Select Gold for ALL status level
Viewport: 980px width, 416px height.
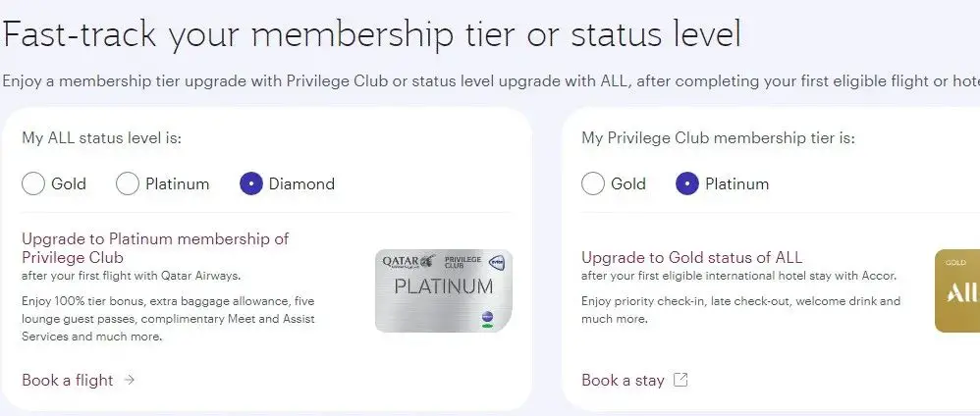(x=33, y=183)
